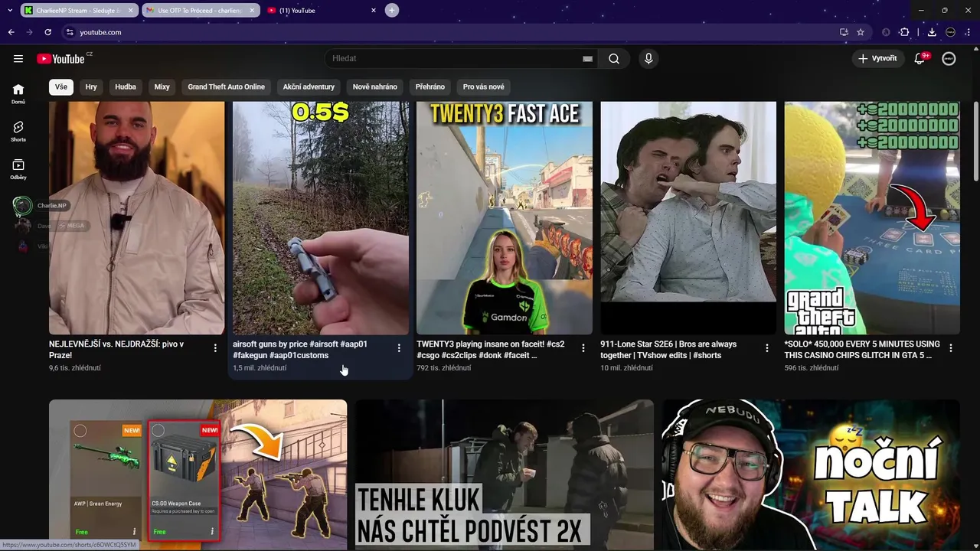Bookmark this page with the star icon
Viewport: 980px width, 551px height.
861,32
